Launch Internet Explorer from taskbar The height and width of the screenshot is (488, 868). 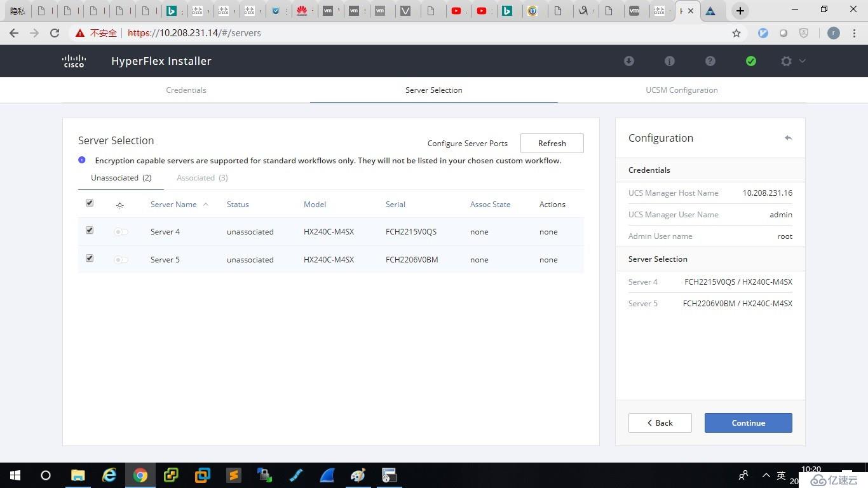click(x=109, y=475)
